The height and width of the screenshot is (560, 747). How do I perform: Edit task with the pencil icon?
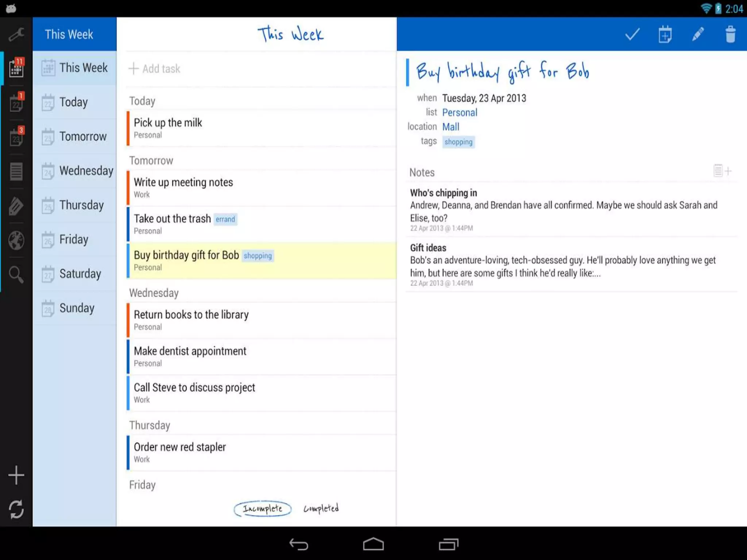[x=698, y=35]
